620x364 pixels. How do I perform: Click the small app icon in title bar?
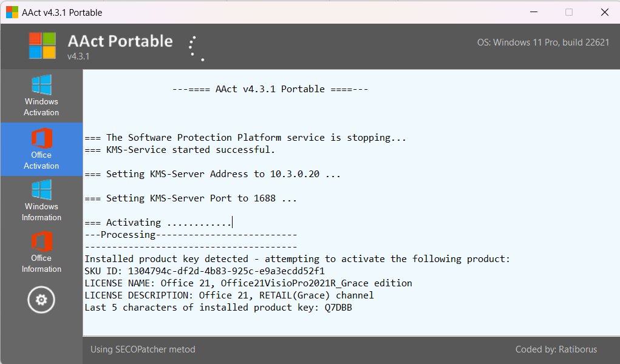(12, 12)
